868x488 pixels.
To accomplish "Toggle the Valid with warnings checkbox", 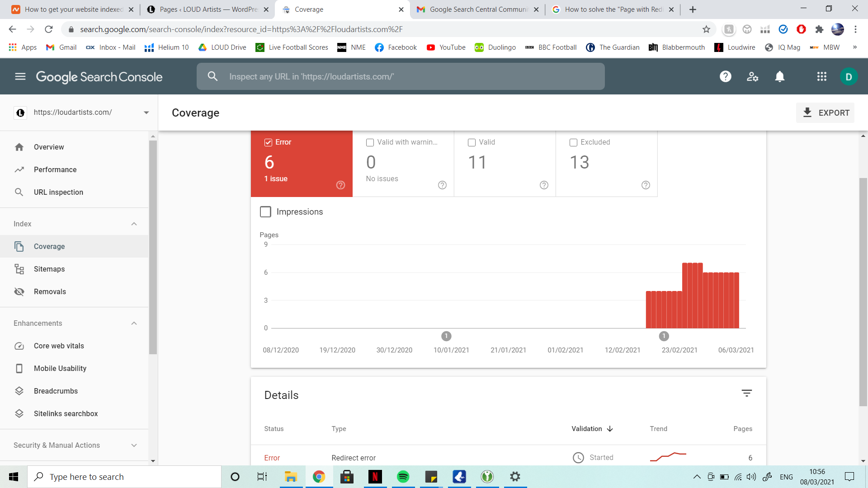I will pyautogui.click(x=370, y=142).
